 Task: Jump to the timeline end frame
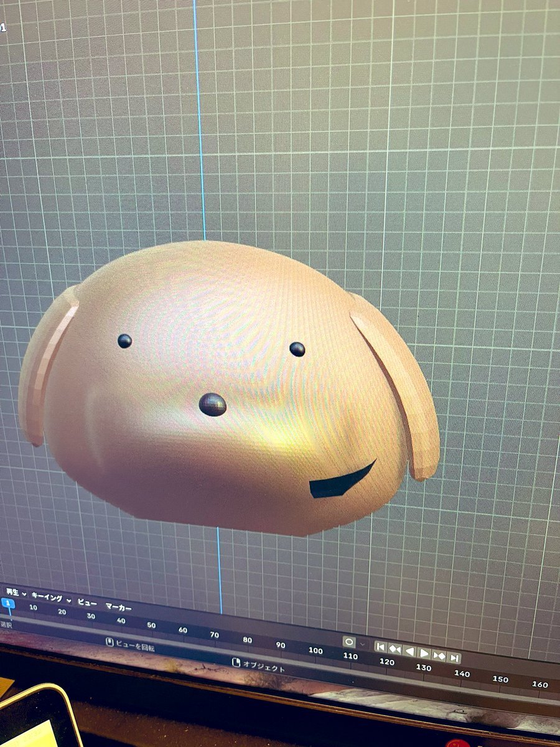coord(454,657)
